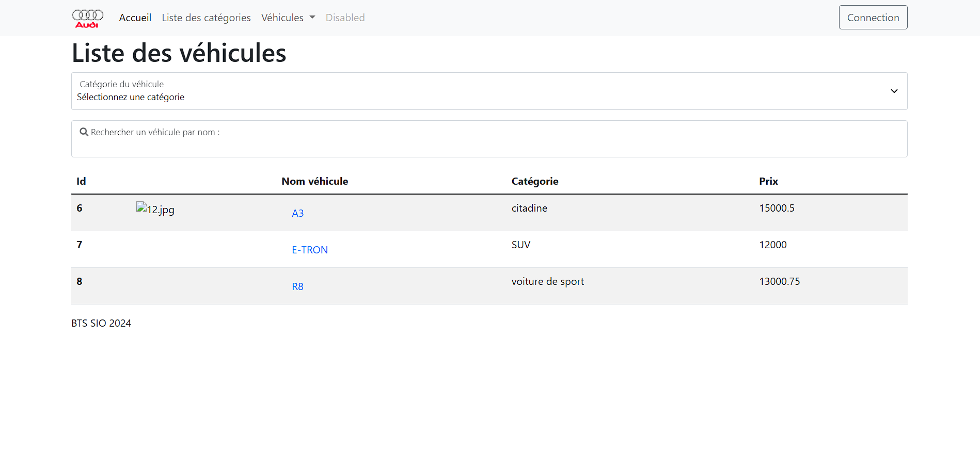Screen dimensions: 980x449
Task: Open the Accueil nav link
Action: click(x=135, y=18)
